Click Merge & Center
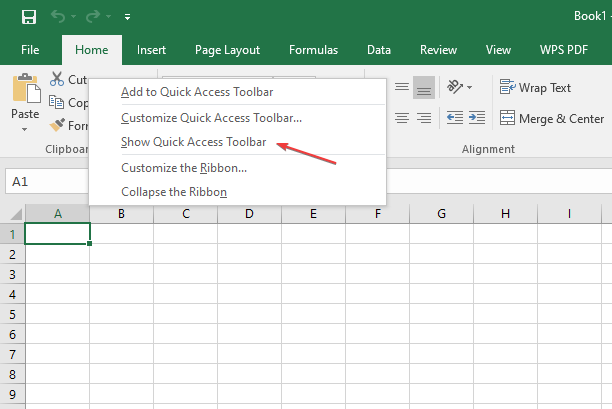Image resolution: width=612 pixels, height=409 pixels. coord(552,118)
